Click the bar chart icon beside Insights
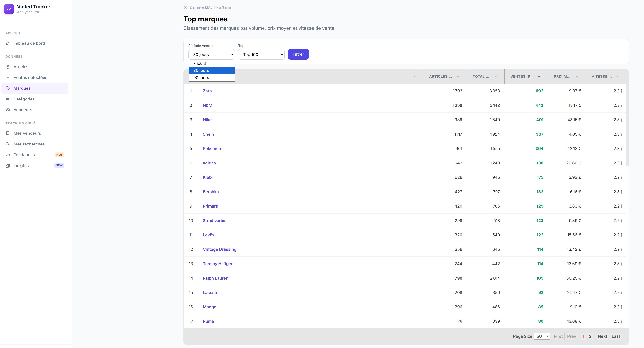This screenshot has width=644, height=348. pos(8,166)
